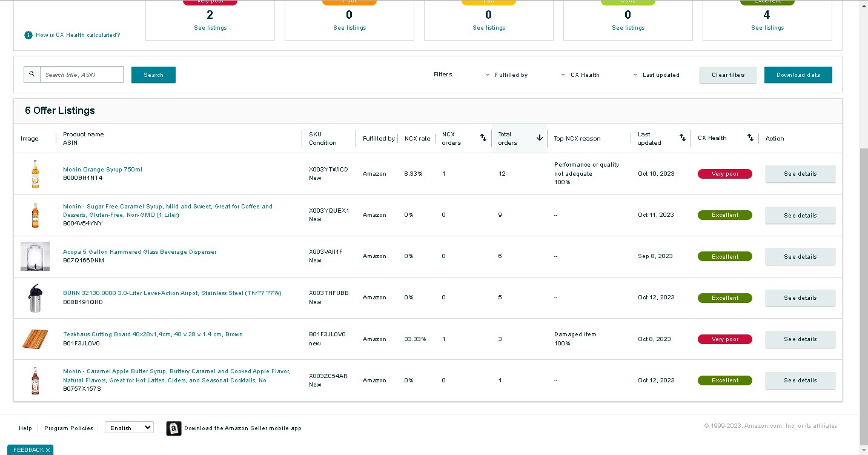Viewport: 868px width, 455px height.
Task: Sort by CX Health arrows icon
Action: 750,138
